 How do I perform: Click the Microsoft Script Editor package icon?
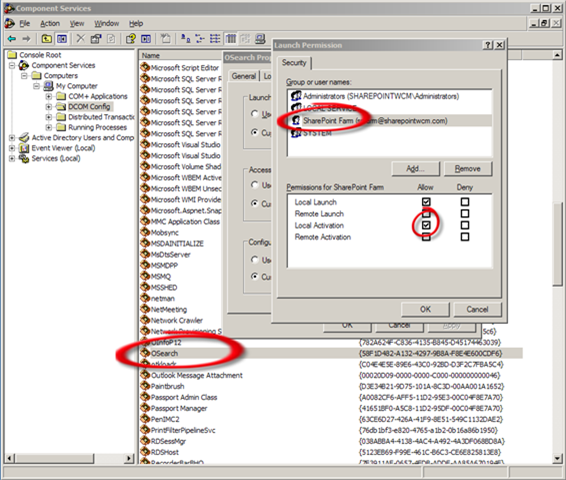[x=145, y=67]
